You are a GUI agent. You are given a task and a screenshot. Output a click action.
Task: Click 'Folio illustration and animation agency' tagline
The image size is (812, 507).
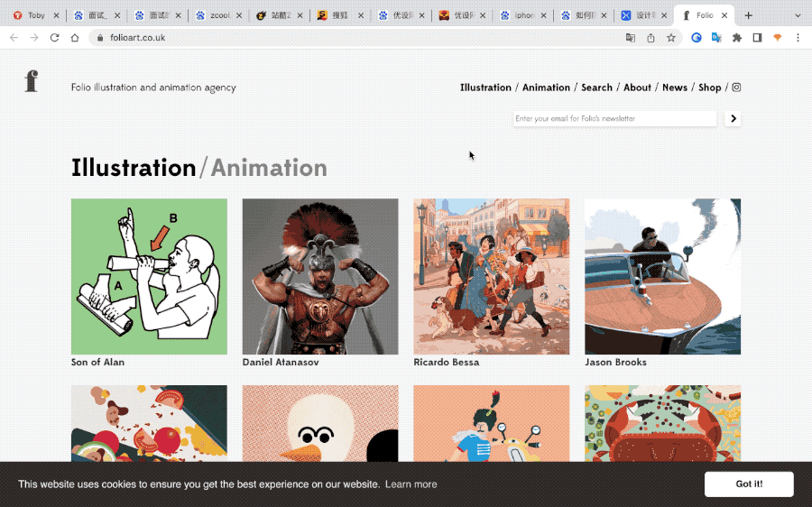(x=153, y=88)
